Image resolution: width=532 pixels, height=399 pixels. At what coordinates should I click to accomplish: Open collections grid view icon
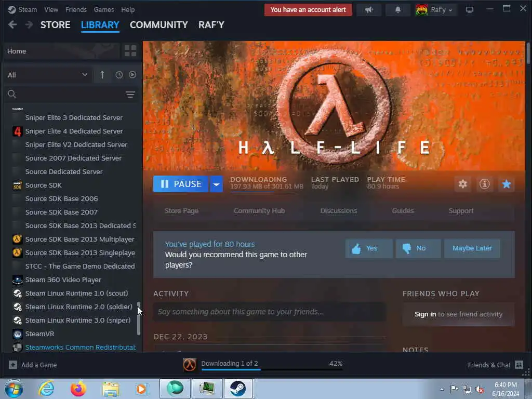130,51
